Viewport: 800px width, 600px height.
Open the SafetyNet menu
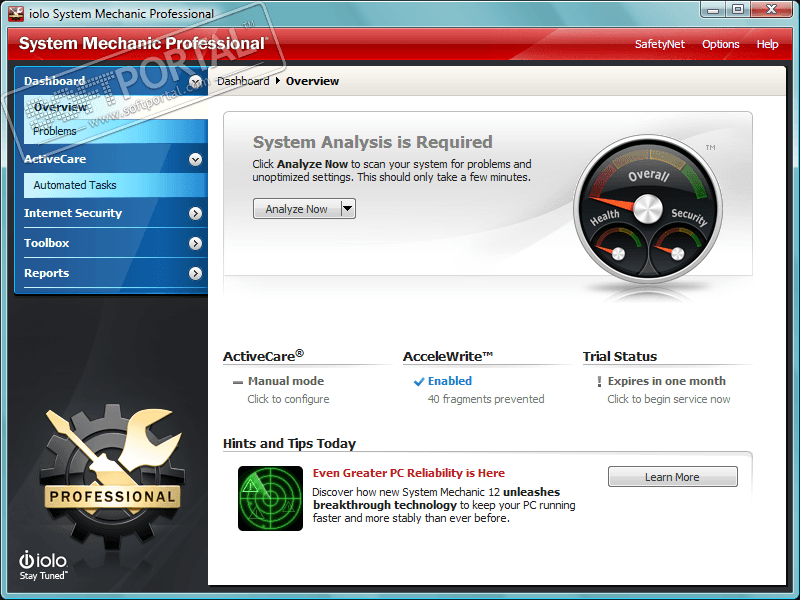[660, 44]
